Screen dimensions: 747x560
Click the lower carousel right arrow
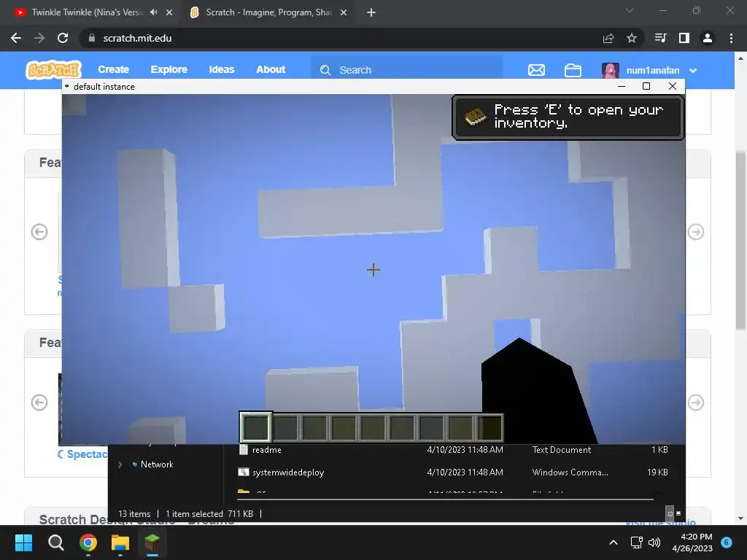(x=695, y=402)
